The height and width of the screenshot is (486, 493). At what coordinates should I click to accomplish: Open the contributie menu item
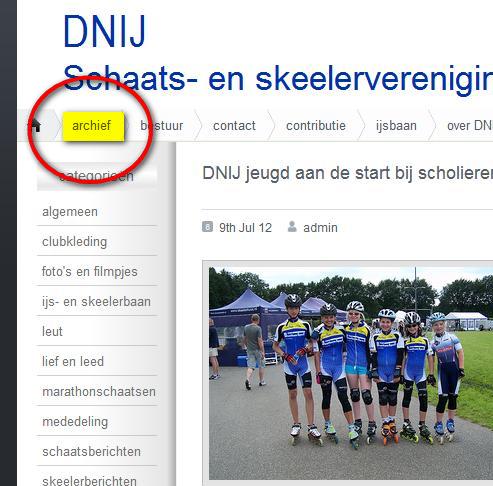point(316,126)
